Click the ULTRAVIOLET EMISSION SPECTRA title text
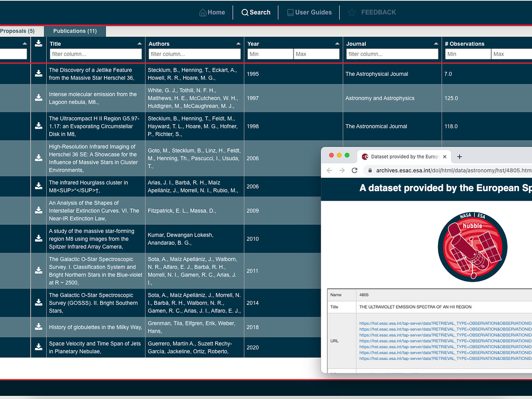The image size is (532, 399). [415, 307]
